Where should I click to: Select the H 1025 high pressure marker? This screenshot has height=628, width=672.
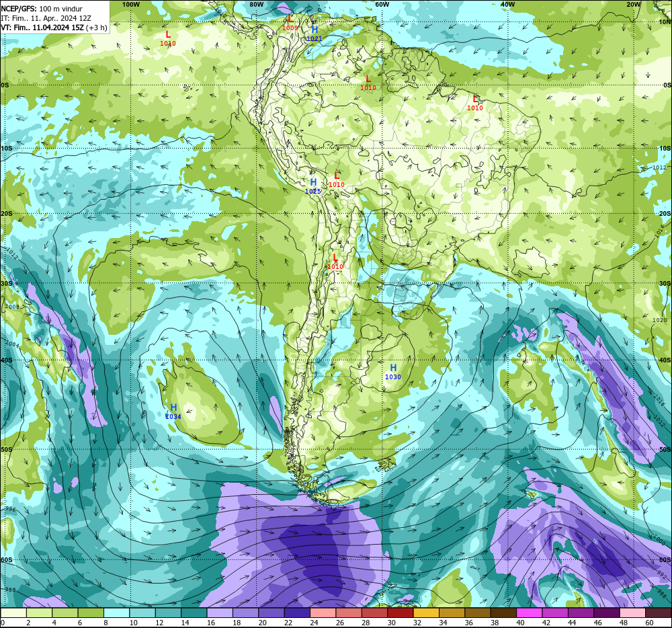coord(313,186)
